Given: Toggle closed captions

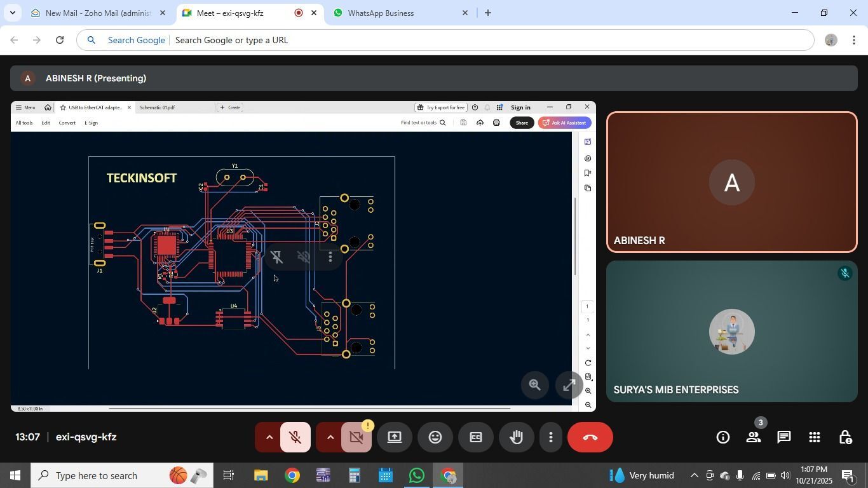Looking at the screenshot, I should [x=476, y=437].
